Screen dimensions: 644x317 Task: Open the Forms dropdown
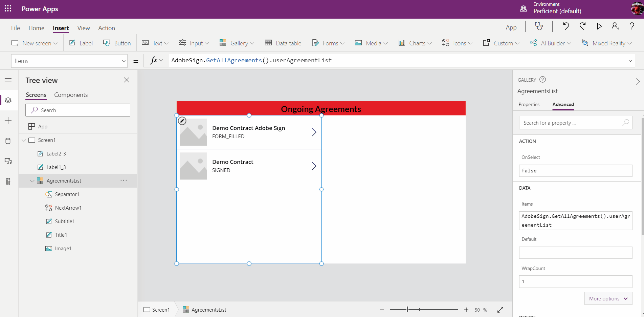tap(328, 43)
